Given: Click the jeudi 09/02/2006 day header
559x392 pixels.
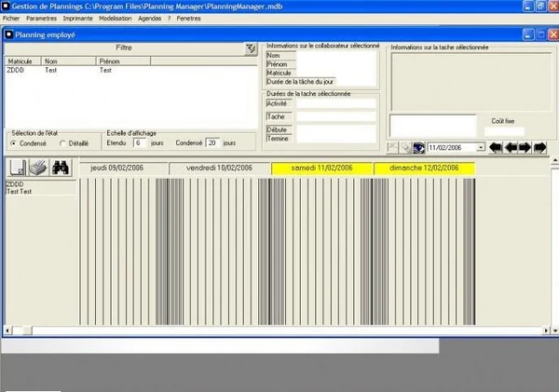Looking at the screenshot, I should coord(123,168).
